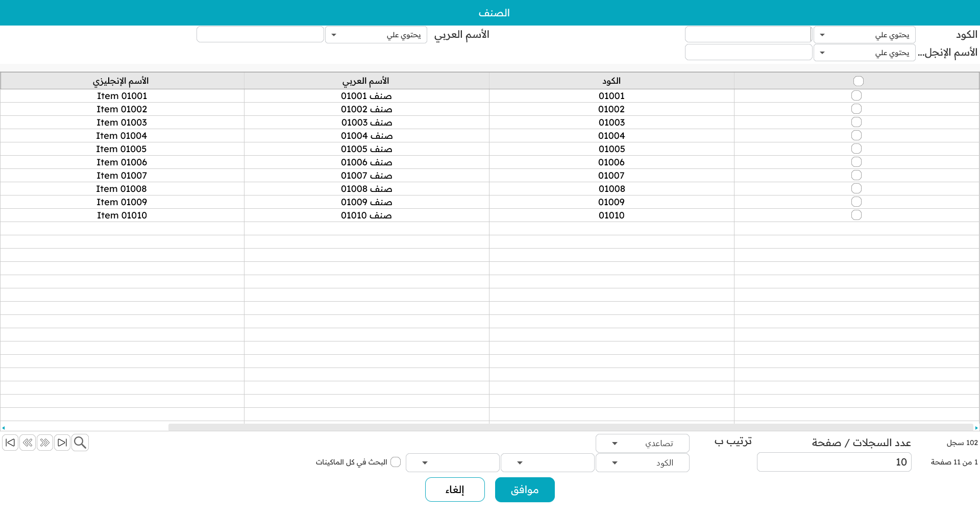Sort by الكود column header

click(611, 81)
